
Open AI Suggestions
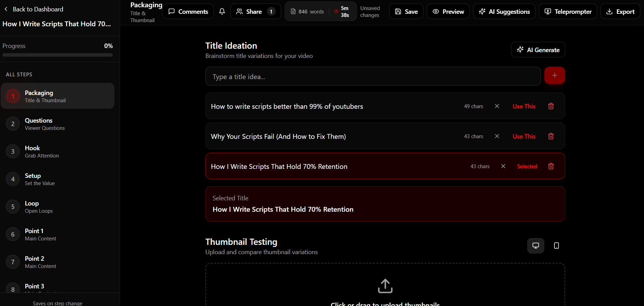tap(504, 11)
